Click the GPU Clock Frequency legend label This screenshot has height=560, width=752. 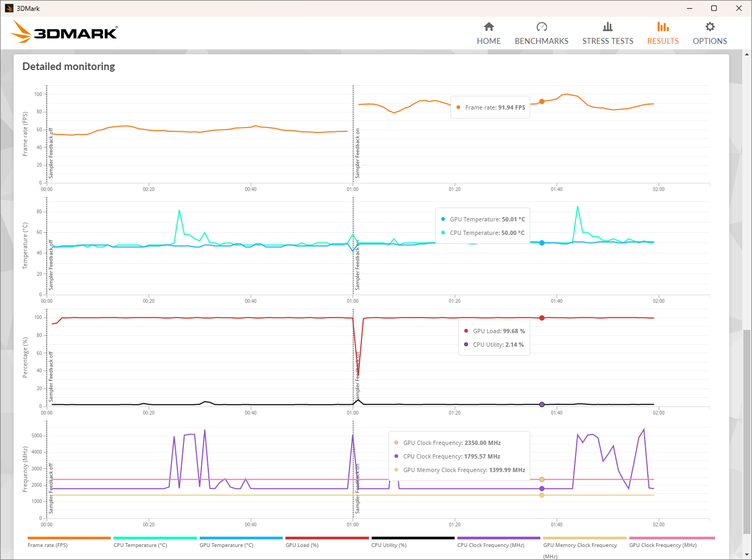662,545
